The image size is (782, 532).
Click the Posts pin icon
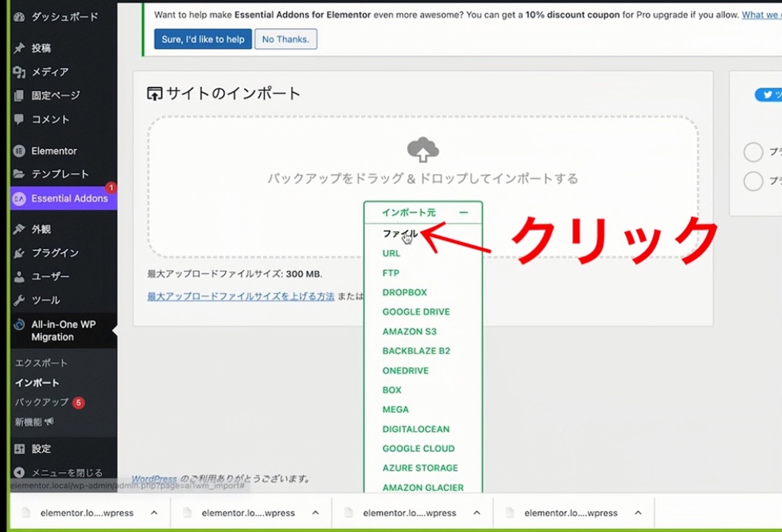point(19,48)
